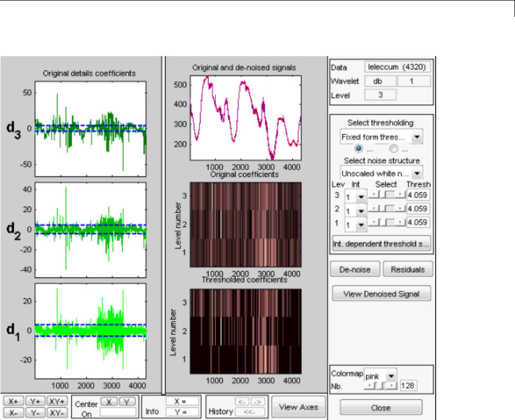This screenshot has height=420, width=515.
Task: Edit Nb. colors field showing 128
Action: (x=408, y=386)
